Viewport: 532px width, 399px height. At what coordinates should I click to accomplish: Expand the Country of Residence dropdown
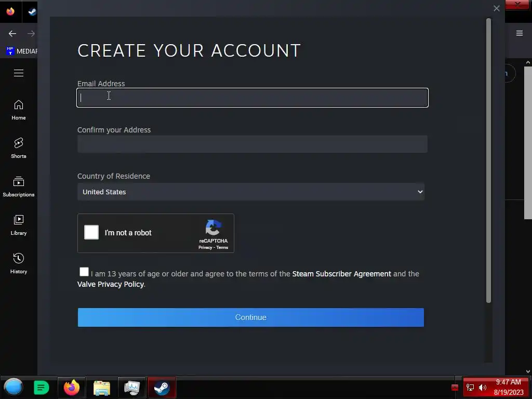[251, 192]
